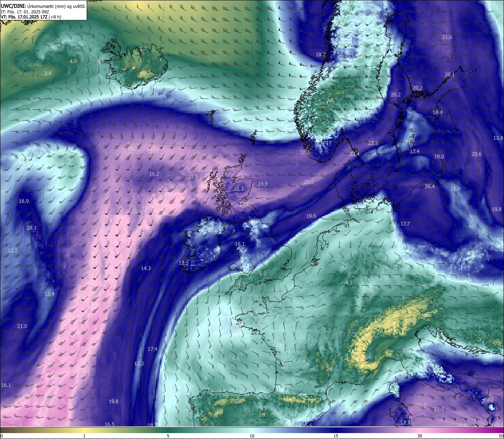Viewport: 504px width, 439px height.
Task: Click the value 21.7 west of Scotland
Action: (193, 178)
